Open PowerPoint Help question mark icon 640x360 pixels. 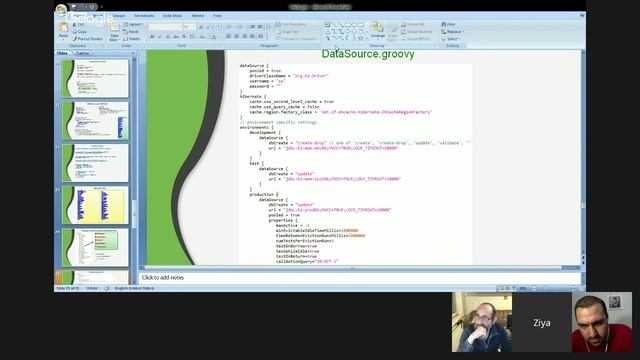click(x=582, y=16)
